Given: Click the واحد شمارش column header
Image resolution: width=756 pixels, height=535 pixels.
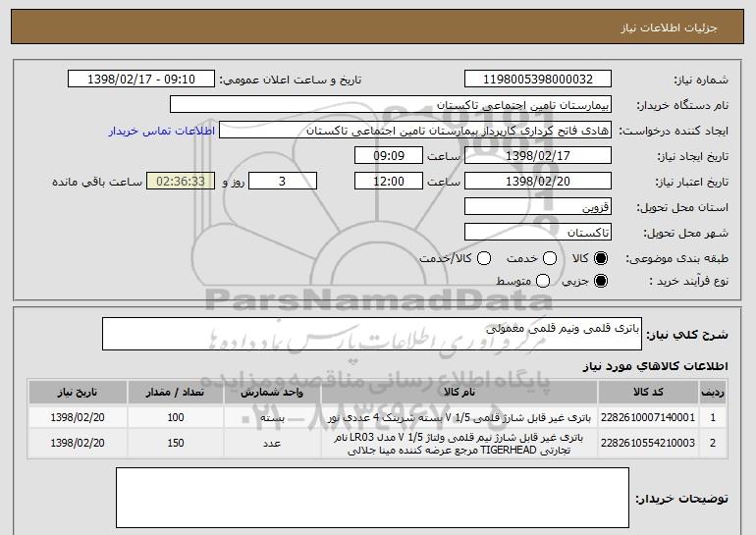Looking at the screenshot, I should (x=272, y=393).
